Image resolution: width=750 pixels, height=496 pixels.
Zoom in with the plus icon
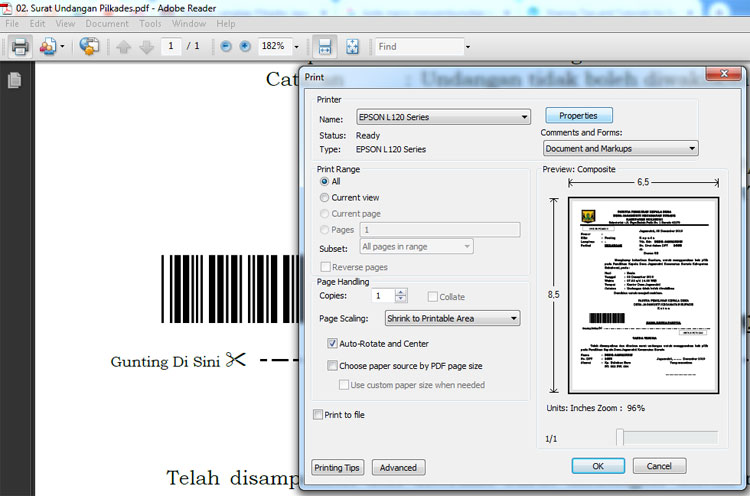(x=245, y=46)
